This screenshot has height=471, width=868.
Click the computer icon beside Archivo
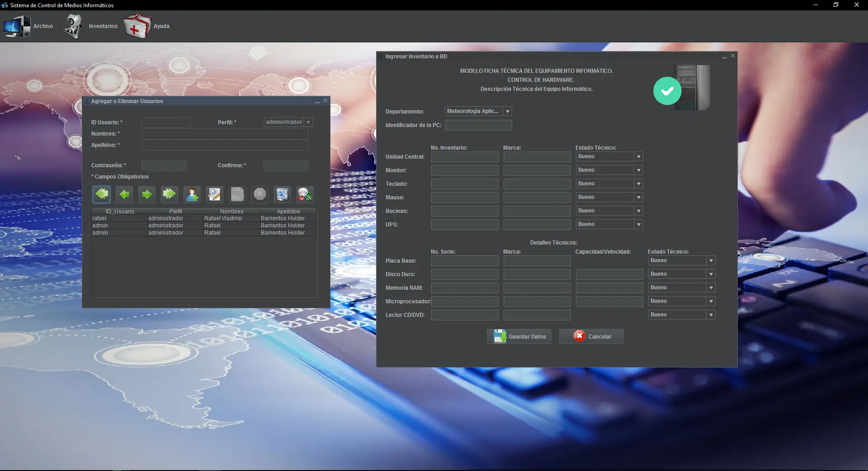[17, 26]
